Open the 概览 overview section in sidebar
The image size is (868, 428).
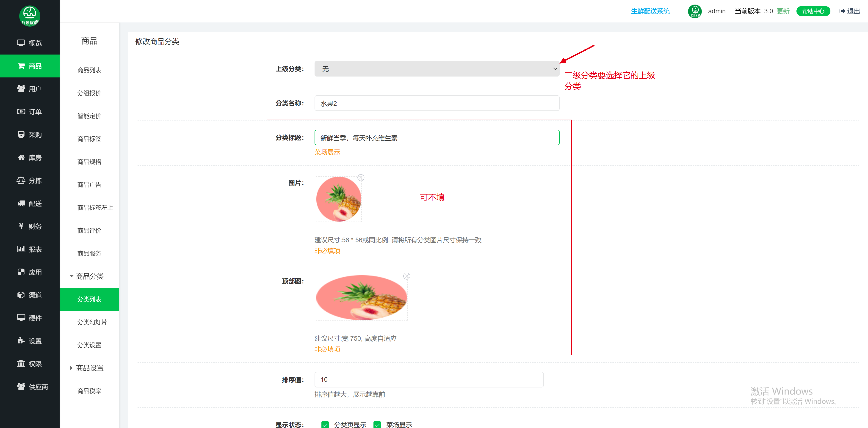30,43
